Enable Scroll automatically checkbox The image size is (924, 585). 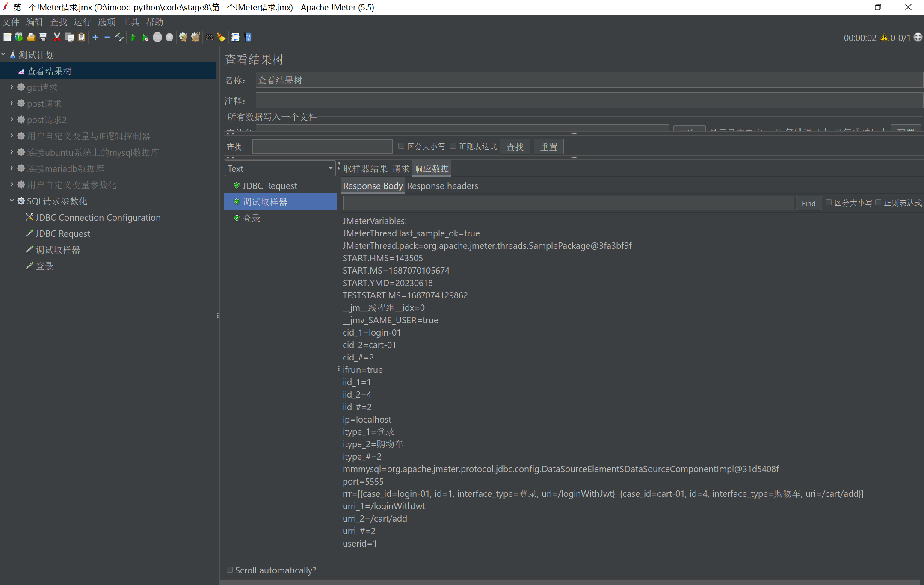point(230,570)
